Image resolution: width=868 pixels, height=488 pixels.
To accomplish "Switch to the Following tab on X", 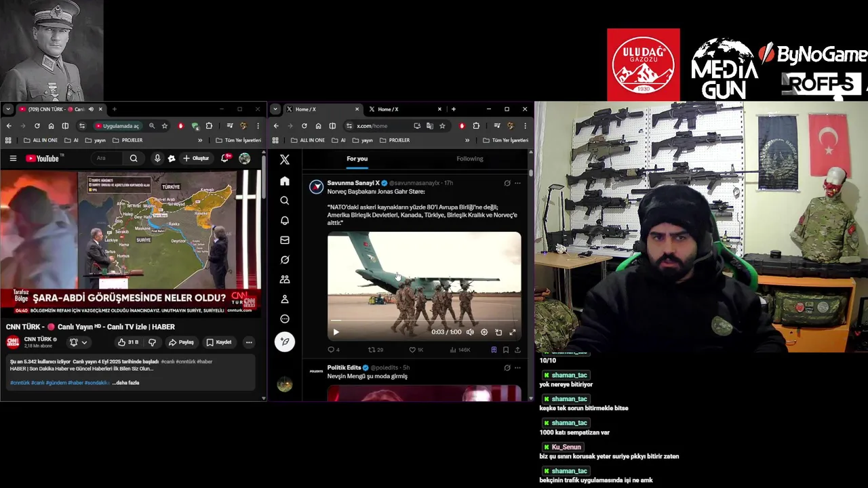I will tap(470, 159).
